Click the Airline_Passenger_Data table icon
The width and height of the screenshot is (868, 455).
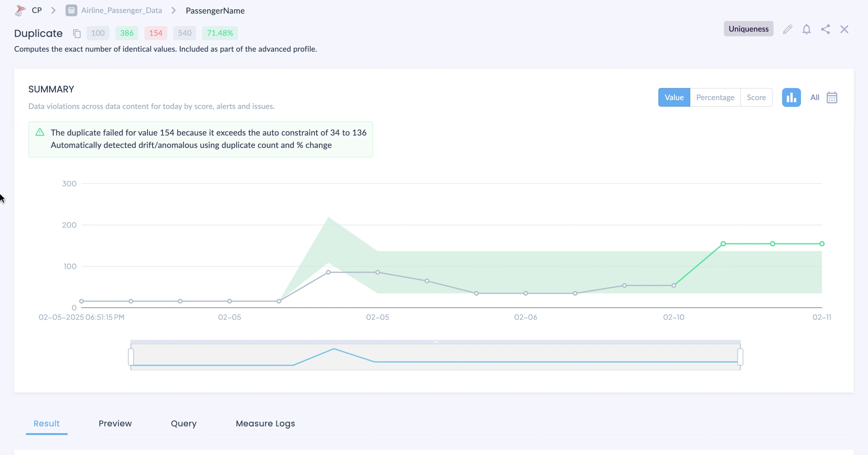71,11
